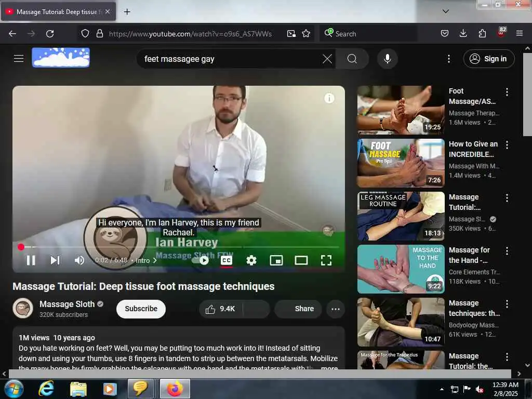This screenshot has height=399, width=532.
Task: Select the Massage Tutorial browser tab
Action: (x=58, y=11)
